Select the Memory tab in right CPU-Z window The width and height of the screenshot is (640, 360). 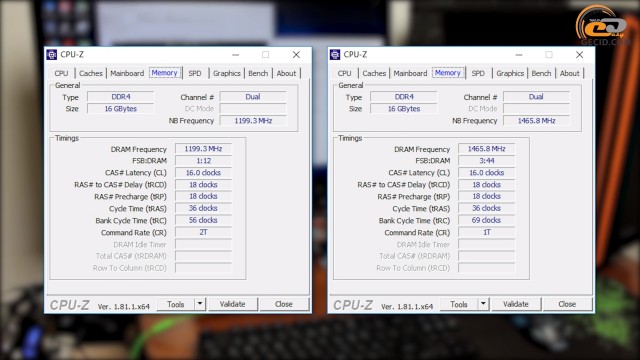click(448, 73)
